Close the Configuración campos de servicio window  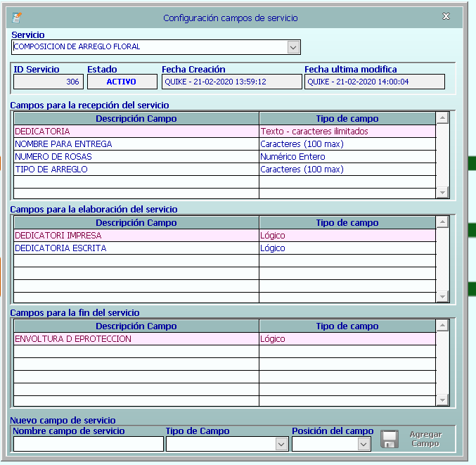coord(446,16)
